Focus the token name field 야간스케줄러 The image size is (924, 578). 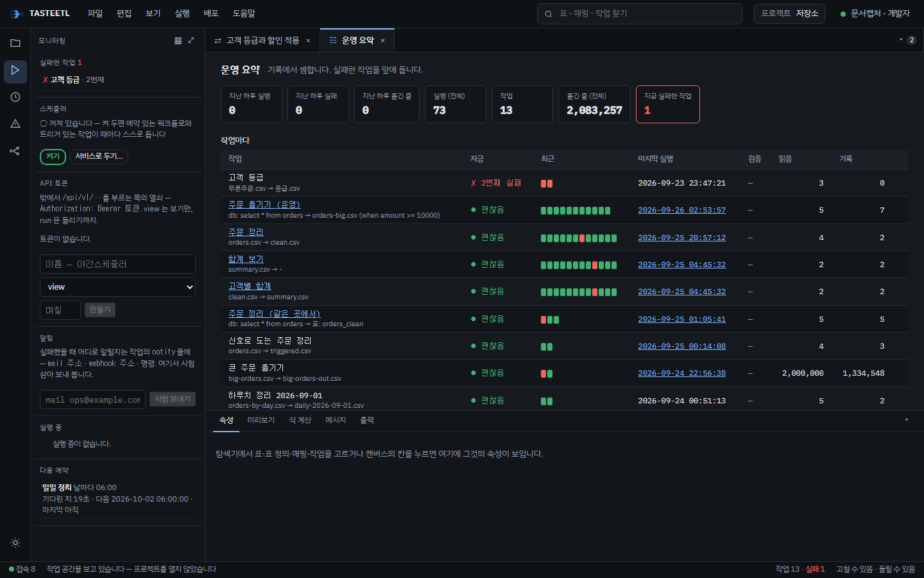(x=117, y=264)
